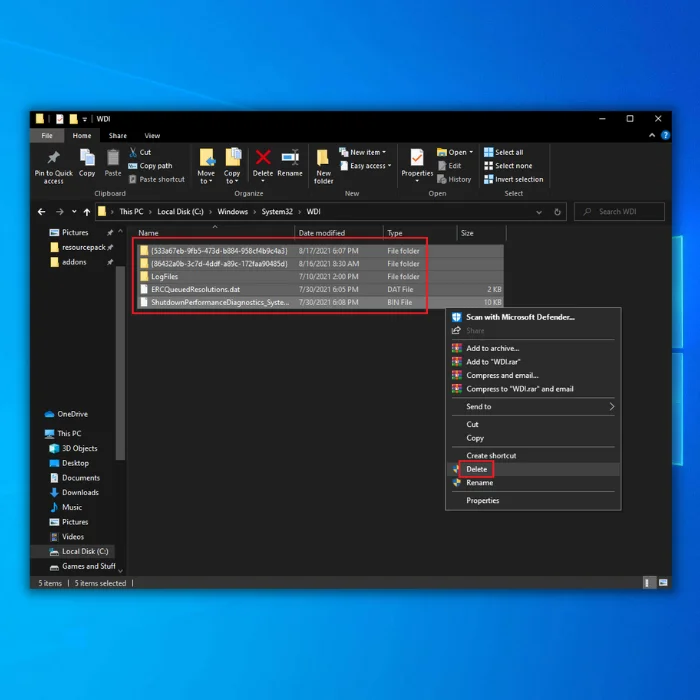This screenshot has width=700, height=700.
Task: Switch to large icons view in status bar
Action: [662, 582]
